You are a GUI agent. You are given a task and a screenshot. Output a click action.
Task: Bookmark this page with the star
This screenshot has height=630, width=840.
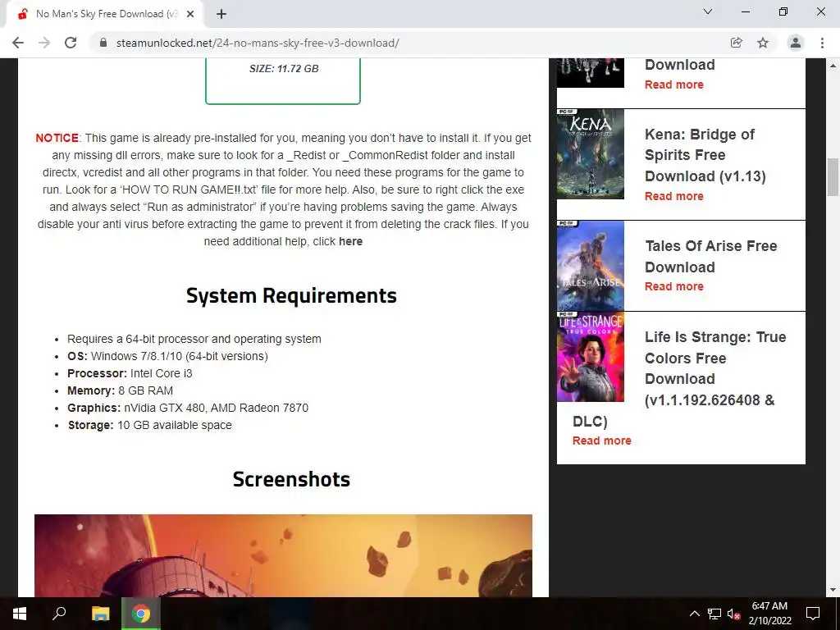[763, 43]
